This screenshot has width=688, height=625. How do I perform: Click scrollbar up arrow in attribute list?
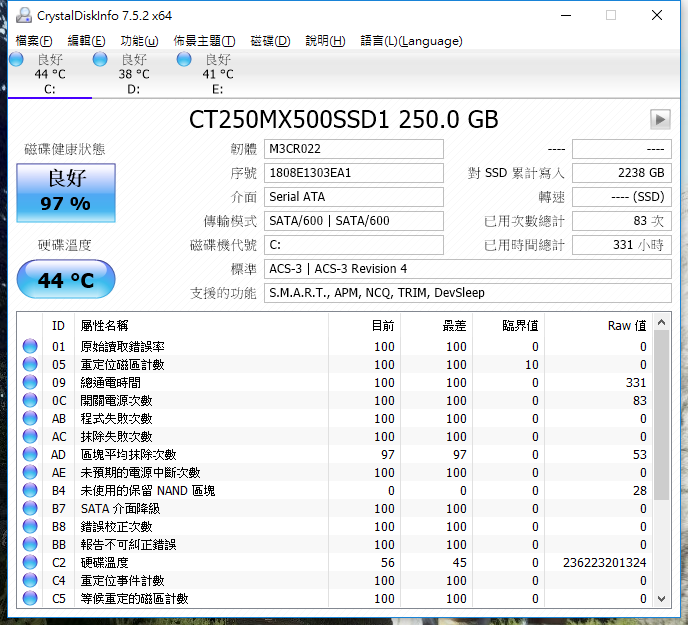click(662, 323)
